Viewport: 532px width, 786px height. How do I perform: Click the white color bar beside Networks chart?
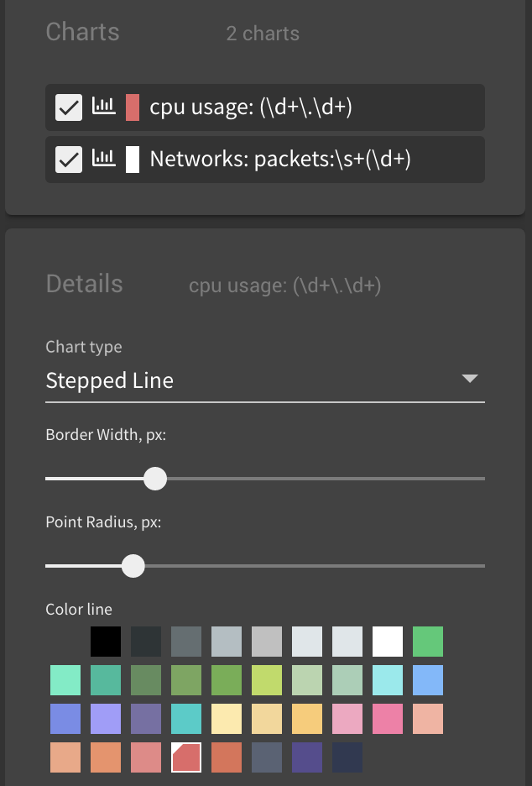[x=130, y=159]
